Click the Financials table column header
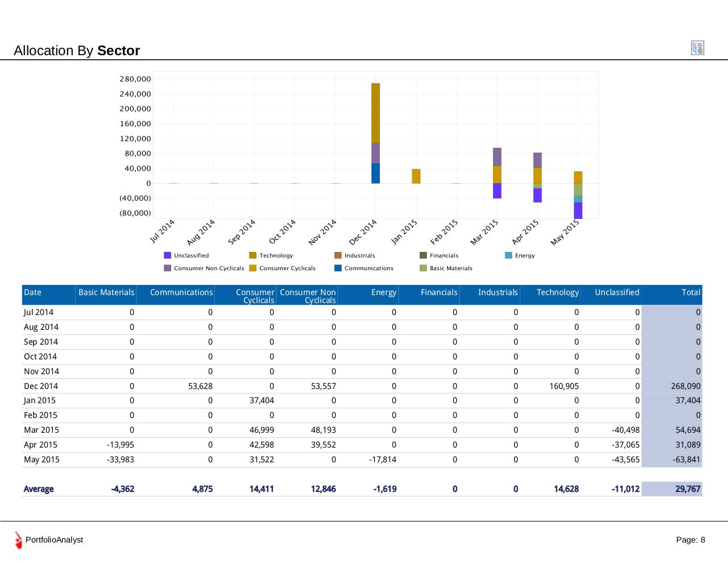Image resolution: width=728 pixels, height=563 pixels. pyautogui.click(x=429, y=295)
